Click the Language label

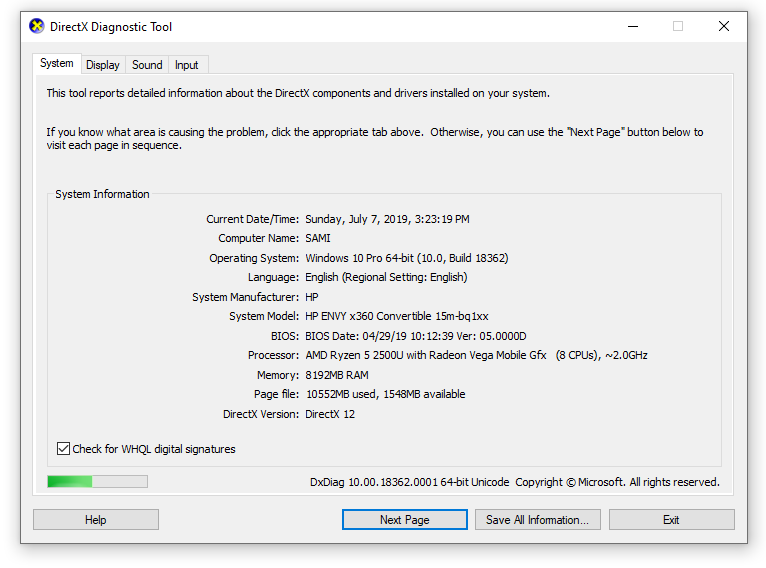(x=273, y=277)
